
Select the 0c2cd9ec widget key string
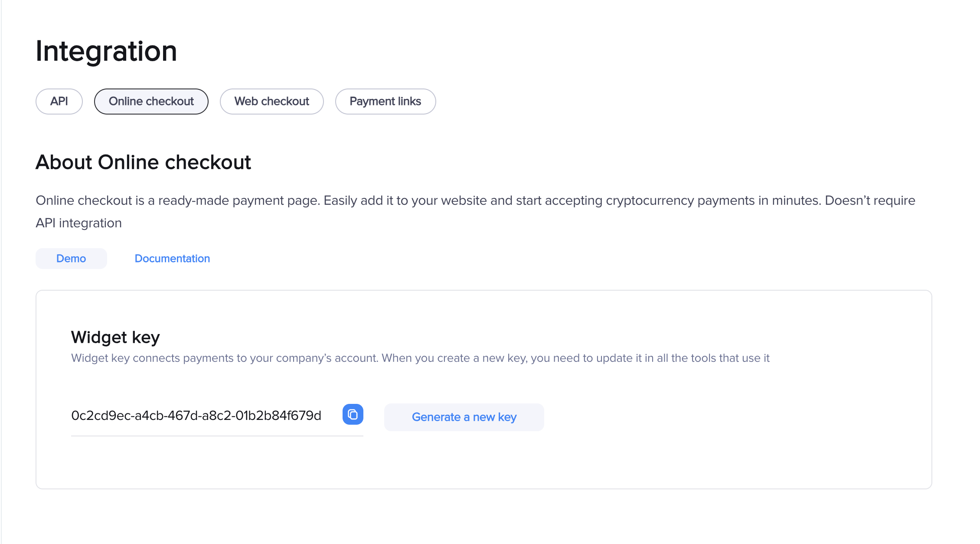(x=196, y=416)
